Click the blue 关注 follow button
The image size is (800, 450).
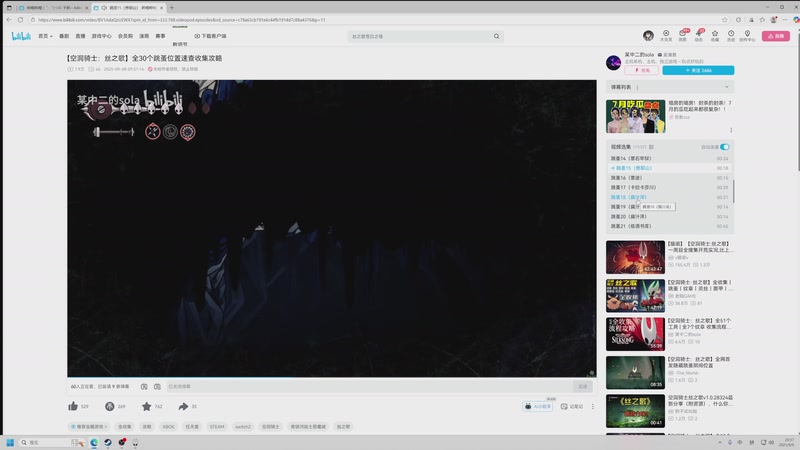coord(698,70)
